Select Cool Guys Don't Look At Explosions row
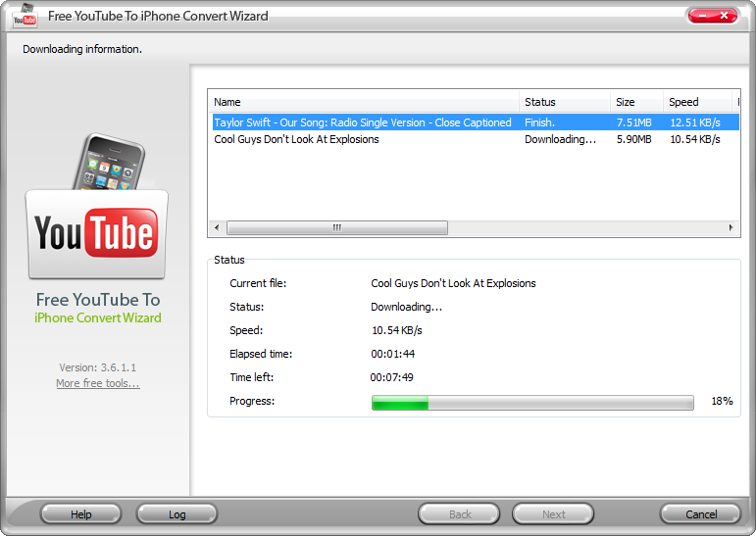Viewport: 756px width, 536px height. pyautogui.click(x=476, y=139)
